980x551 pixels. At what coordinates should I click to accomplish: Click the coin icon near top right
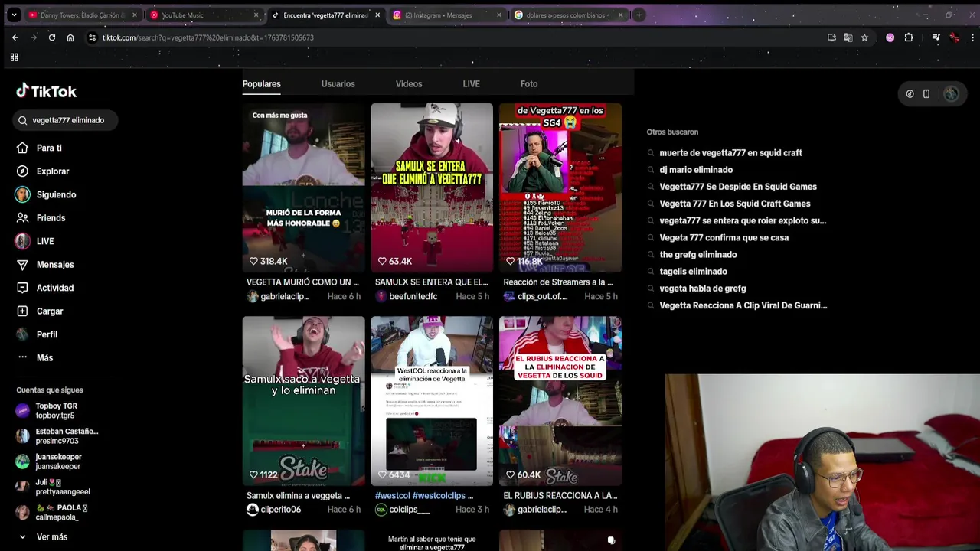pyautogui.click(x=910, y=93)
